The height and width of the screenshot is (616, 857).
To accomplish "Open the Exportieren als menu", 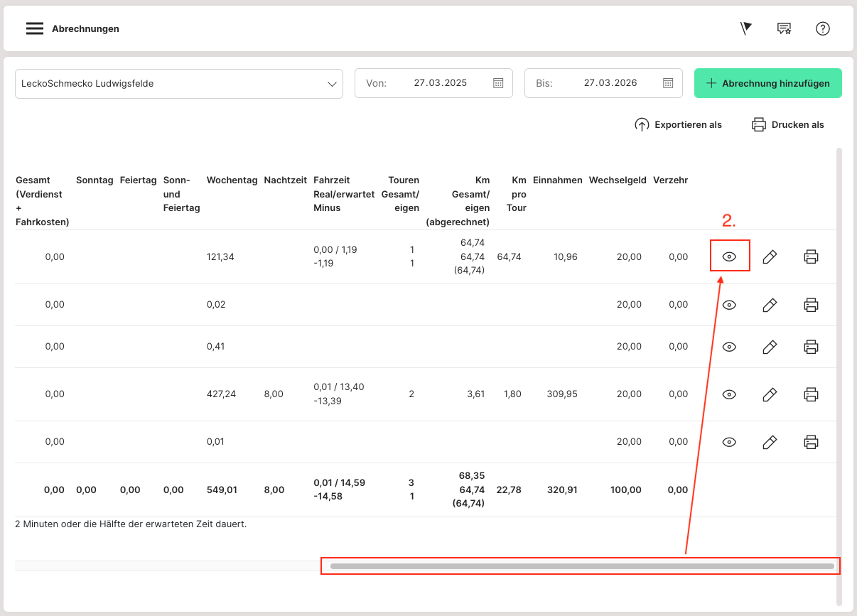I will tap(678, 125).
